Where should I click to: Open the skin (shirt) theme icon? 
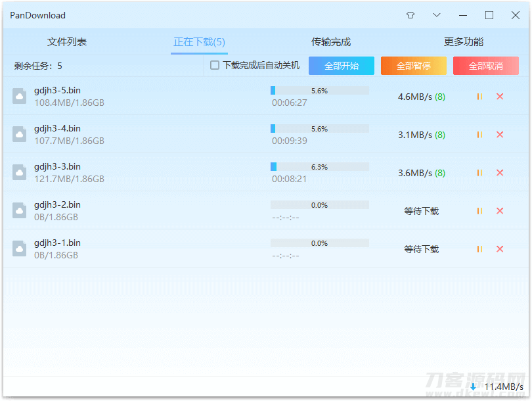(x=410, y=15)
